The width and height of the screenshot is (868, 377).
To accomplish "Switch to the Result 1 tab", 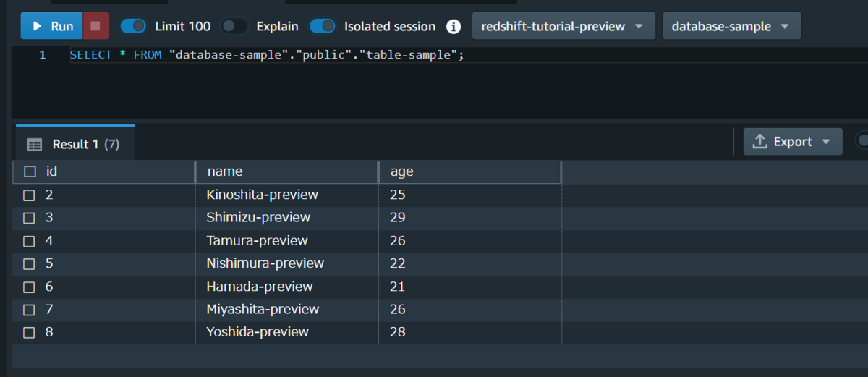I will [x=73, y=143].
